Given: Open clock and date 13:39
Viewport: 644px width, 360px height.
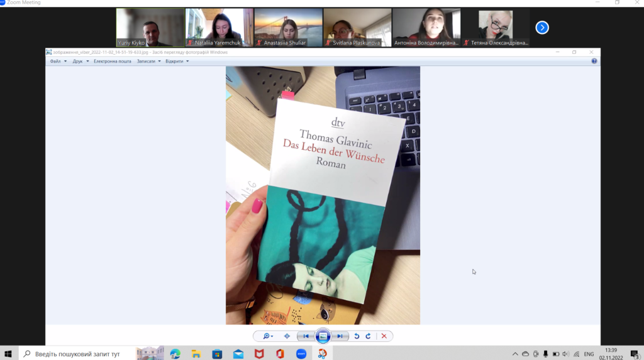Looking at the screenshot, I should 611,354.
